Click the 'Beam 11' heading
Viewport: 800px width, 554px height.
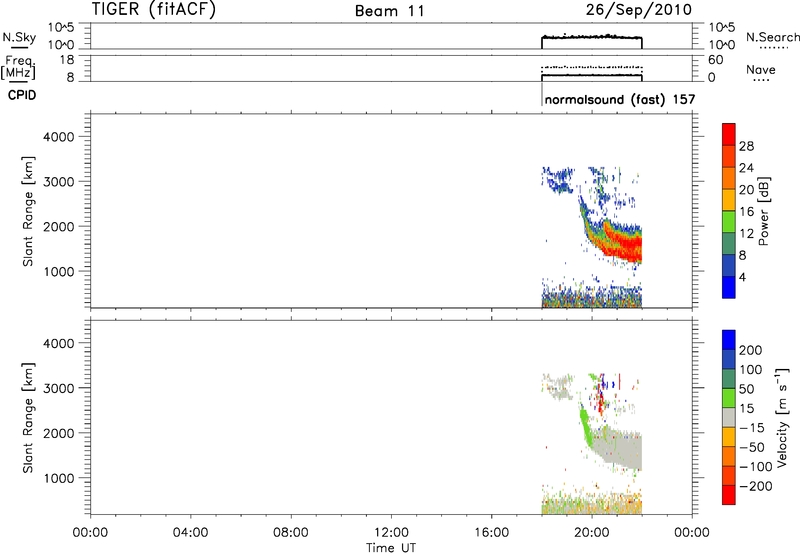tap(390, 11)
